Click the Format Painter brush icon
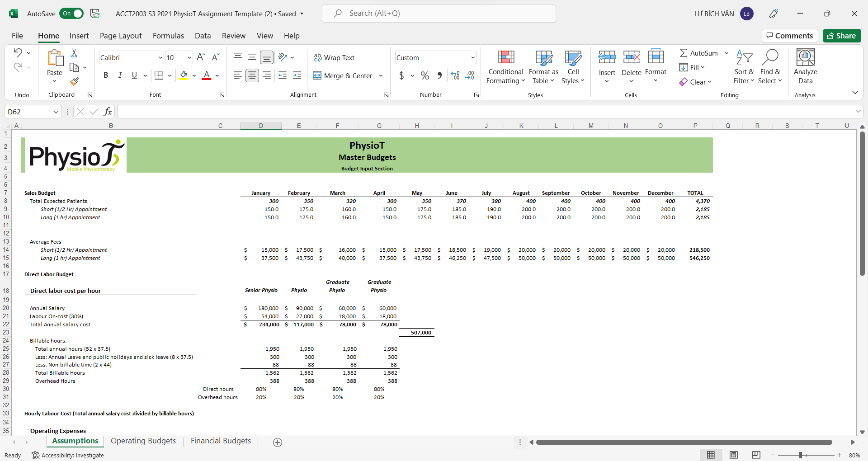Viewport: 868px width, 461px height. tap(74, 81)
